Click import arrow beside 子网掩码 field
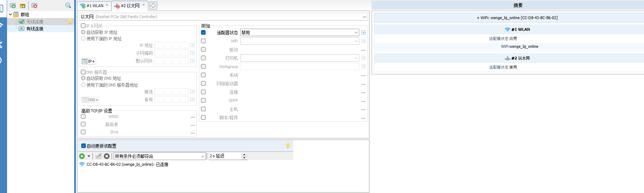 (x=193, y=53)
